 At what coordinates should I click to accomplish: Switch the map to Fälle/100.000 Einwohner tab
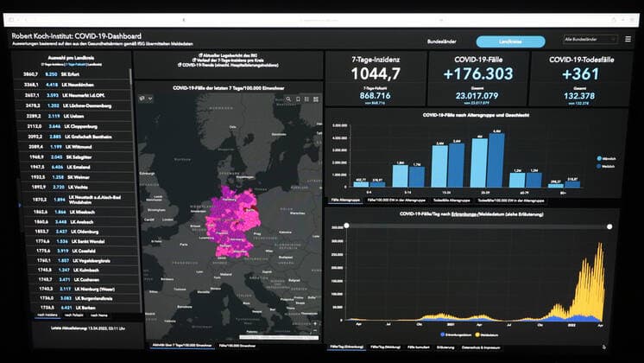click(237, 346)
